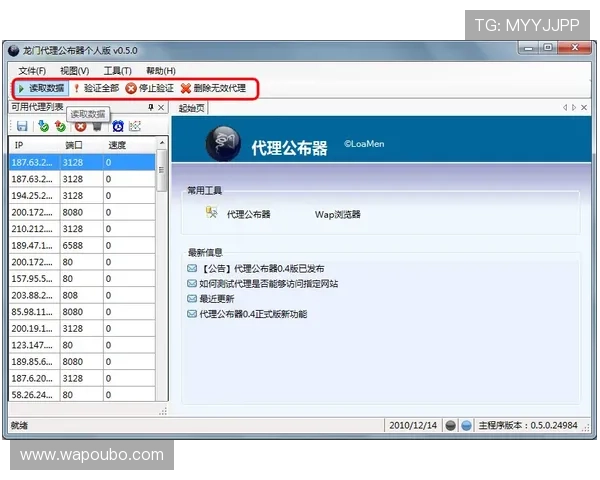Click the tool icon beside 代理公布器 link
Viewport: 600px width, 480px height.
coord(212,212)
